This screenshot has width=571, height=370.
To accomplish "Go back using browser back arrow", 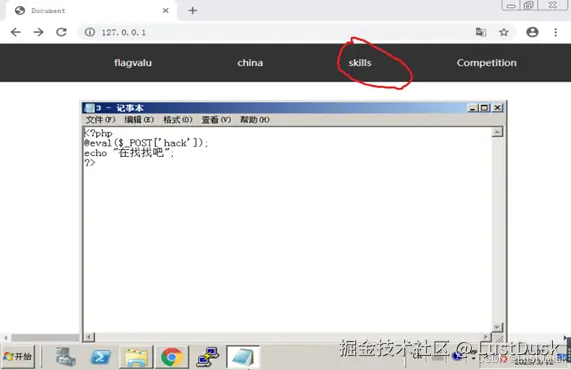I will coord(16,32).
